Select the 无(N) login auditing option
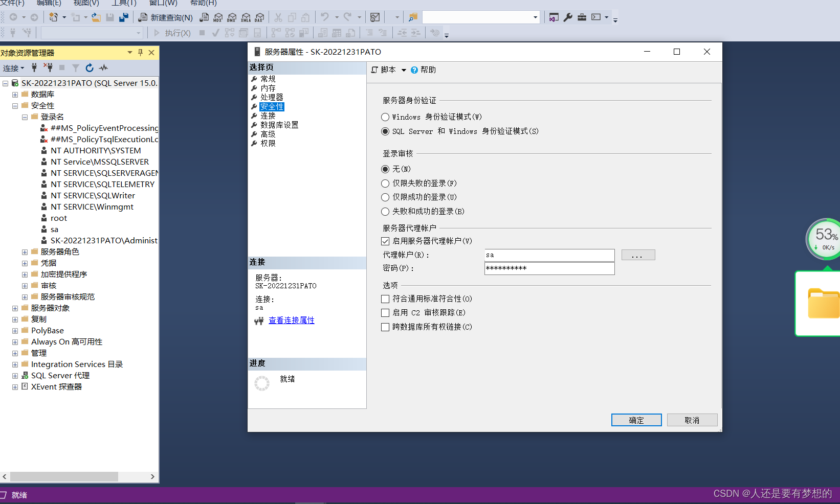 coord(385,169)
